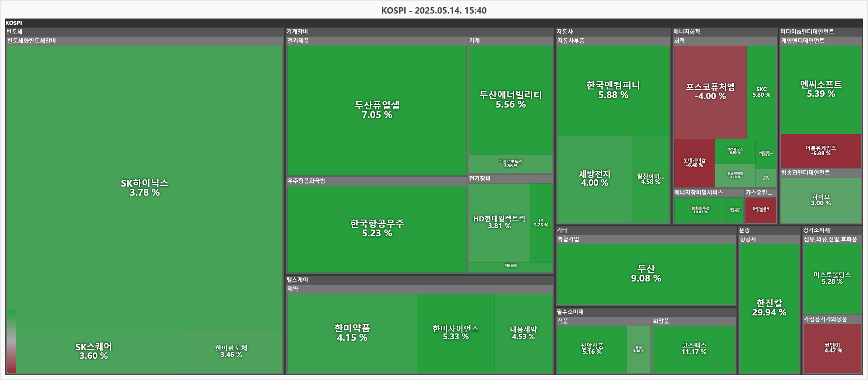Open the 삼양식품 5.16 % tile

coord(592,349)
